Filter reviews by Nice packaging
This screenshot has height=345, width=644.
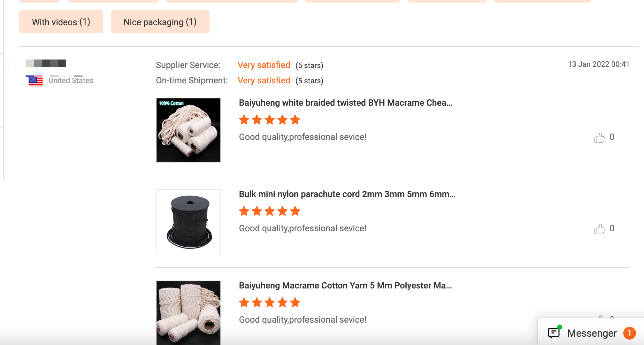pyautogui.click(x=160, y=22)
